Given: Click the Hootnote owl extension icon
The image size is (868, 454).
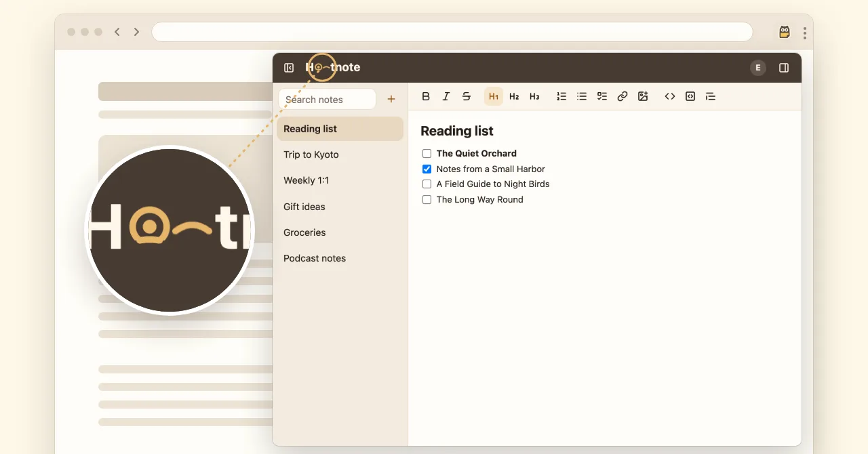Looking at the screenshot, I should pyautogui.click(x=785, y=32).
